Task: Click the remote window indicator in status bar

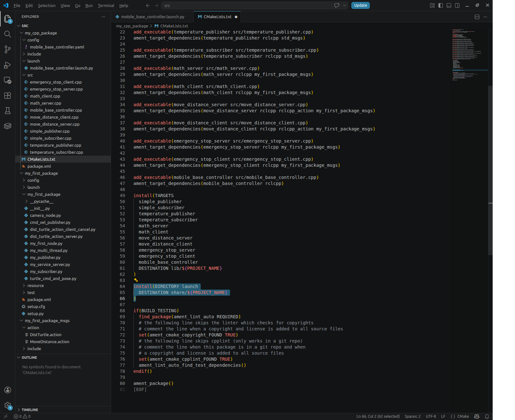Action: tap(5, 416)
